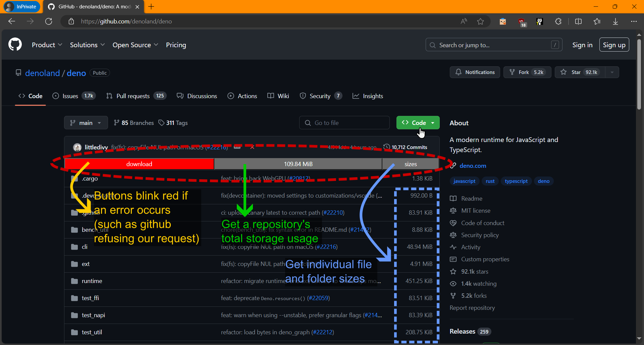
Task: Open Split screen icon in toolbar
Action: 578,21
